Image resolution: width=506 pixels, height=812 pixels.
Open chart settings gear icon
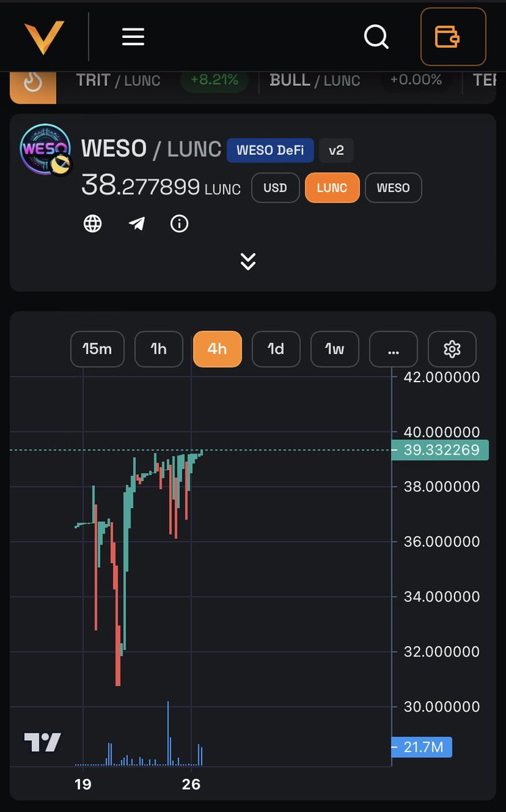tap(452, 349)
